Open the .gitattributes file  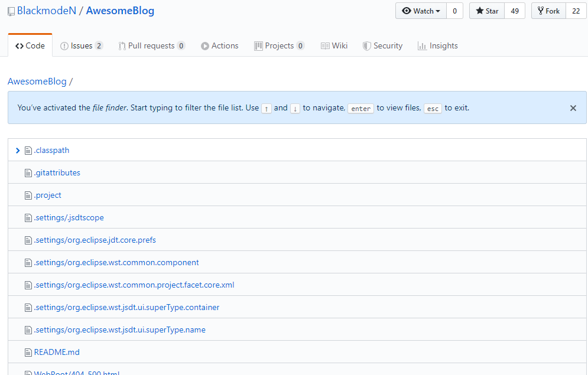pos(57,172)
